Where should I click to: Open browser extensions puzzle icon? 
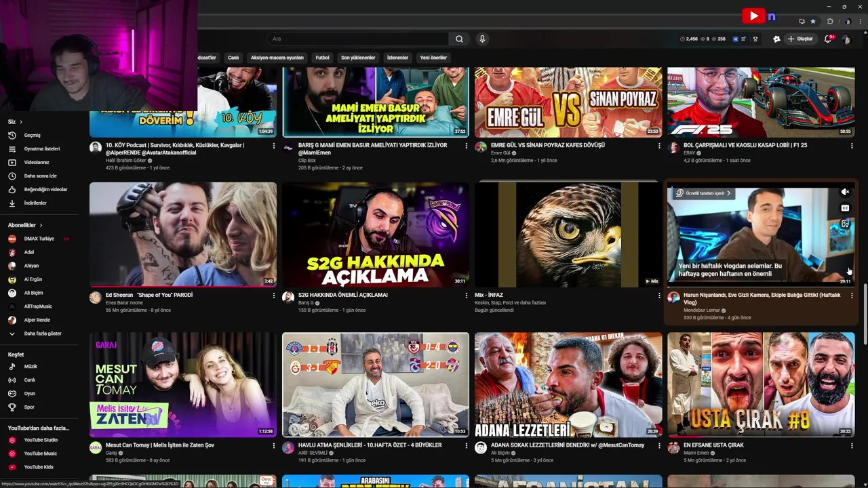(x=830, y=21)
